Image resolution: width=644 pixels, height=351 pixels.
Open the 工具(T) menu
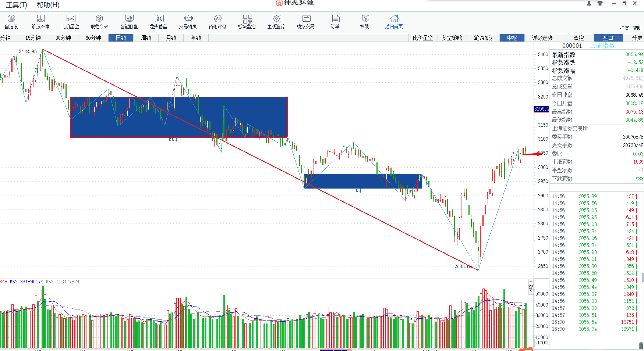pyautogui.click(x=17, y=5)
